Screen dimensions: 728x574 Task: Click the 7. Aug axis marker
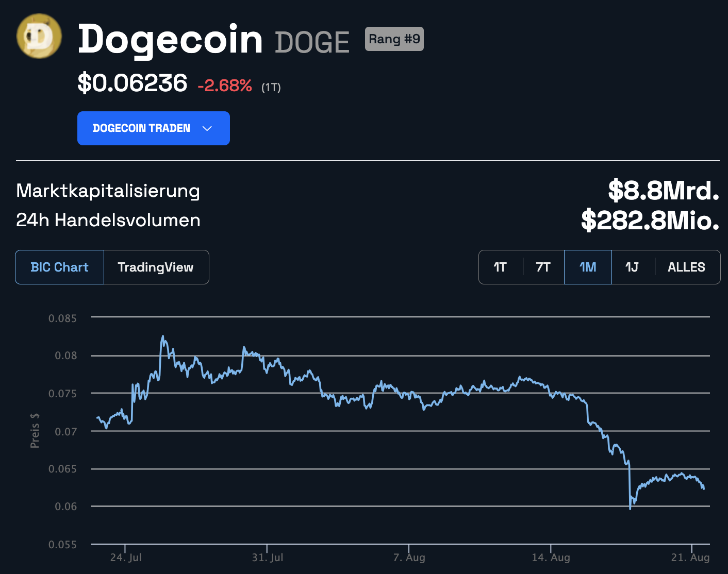[x=409, y=558]
